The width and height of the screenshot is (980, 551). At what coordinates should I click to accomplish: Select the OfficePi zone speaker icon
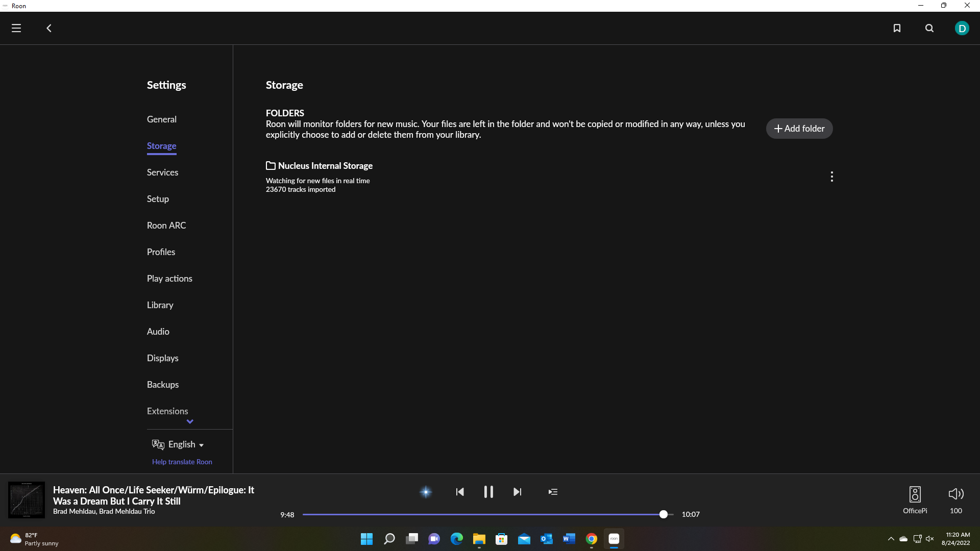(x=915, y=494)
